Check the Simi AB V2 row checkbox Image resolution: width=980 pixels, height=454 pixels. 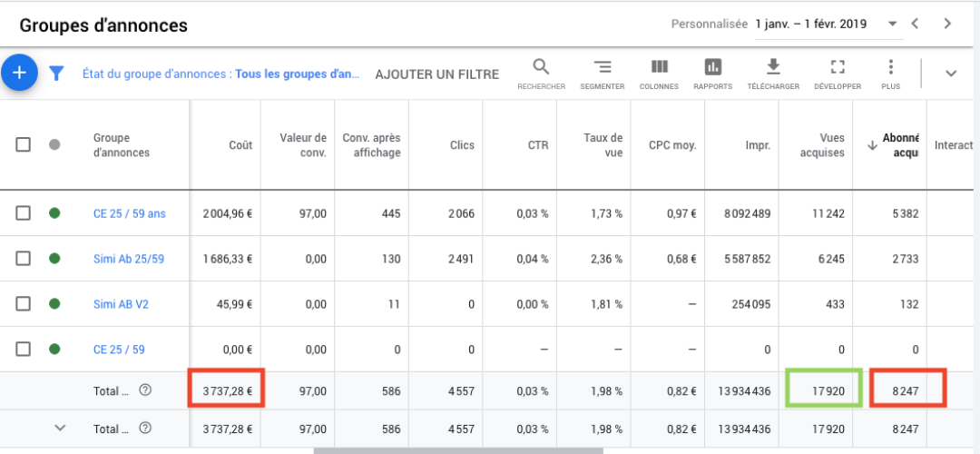pyautogui.click(x=24, y=304)
